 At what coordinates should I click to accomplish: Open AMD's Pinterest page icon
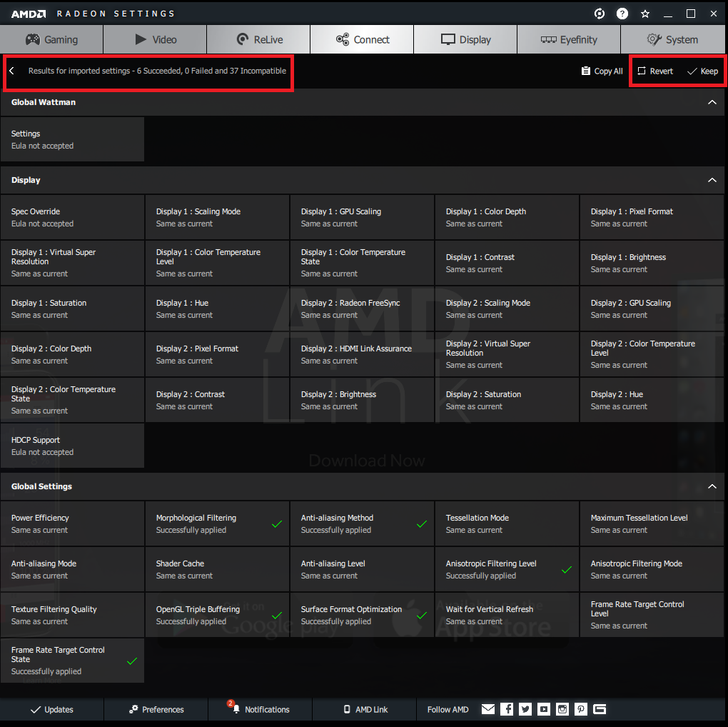click(581, 709)
